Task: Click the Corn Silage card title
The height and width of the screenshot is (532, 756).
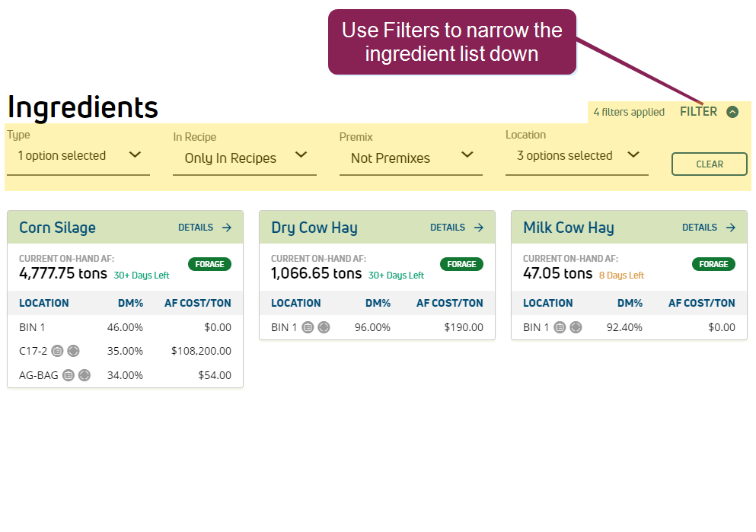Action: [58, 228]
